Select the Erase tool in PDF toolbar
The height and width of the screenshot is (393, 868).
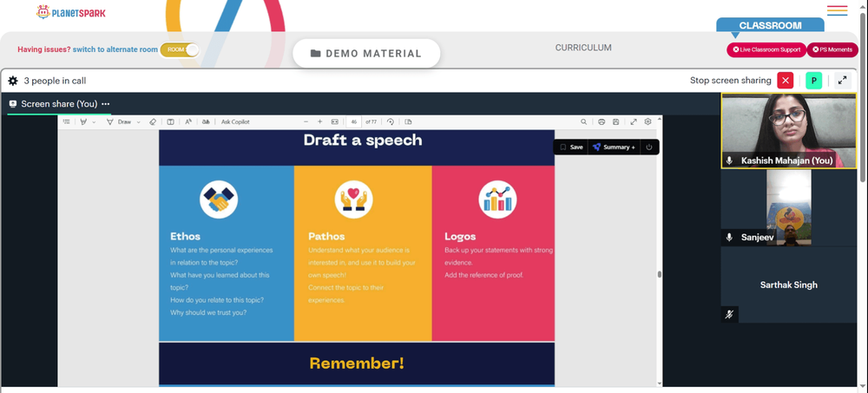point(153,121)
